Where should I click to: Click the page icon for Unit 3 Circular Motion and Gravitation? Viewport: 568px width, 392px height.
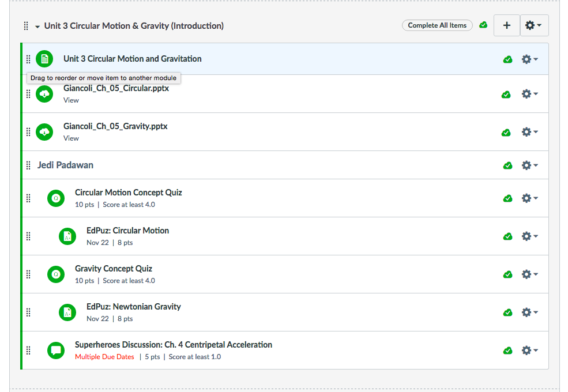[44, 59]
